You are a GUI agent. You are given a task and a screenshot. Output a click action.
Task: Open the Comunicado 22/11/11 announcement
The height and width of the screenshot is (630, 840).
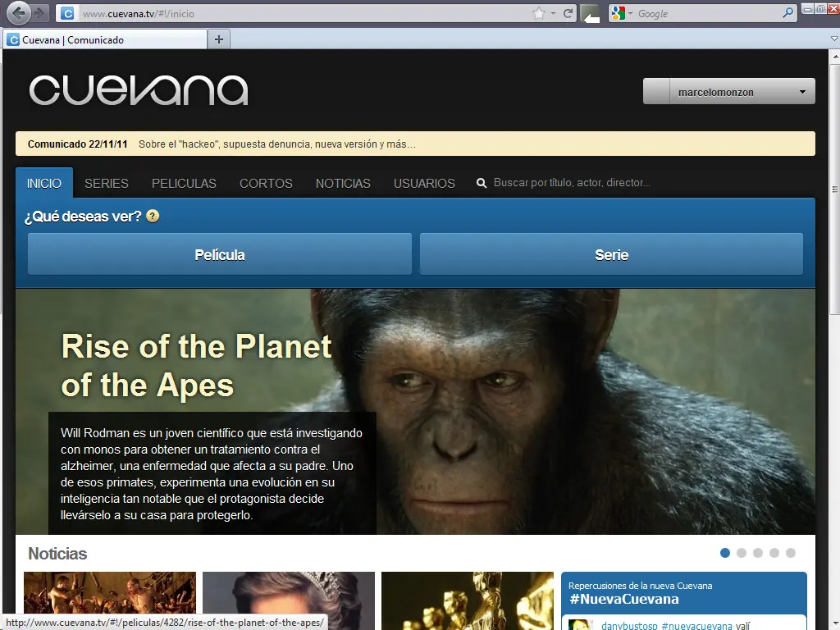click(x=415, y=144)
